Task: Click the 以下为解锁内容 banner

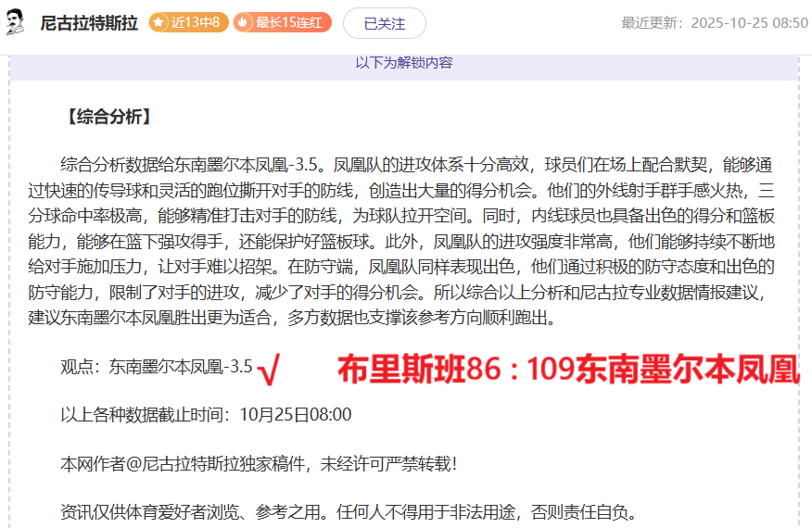Action: [x=403, y=63]
